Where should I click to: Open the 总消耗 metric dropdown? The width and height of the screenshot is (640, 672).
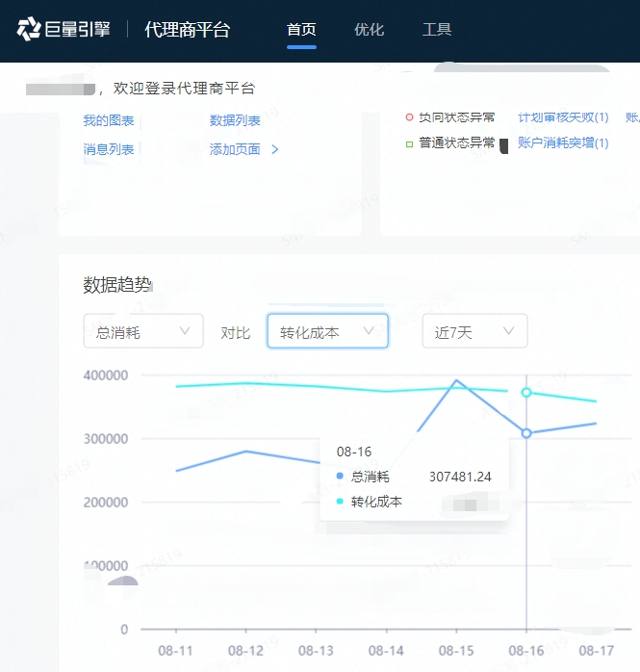pyautogui.click(x=143, y=332)
